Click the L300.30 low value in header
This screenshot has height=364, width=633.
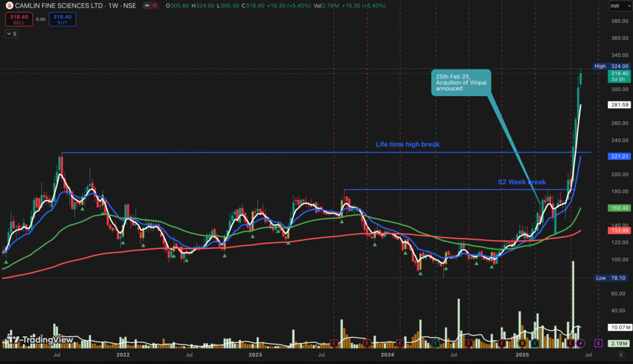[228, 6]
